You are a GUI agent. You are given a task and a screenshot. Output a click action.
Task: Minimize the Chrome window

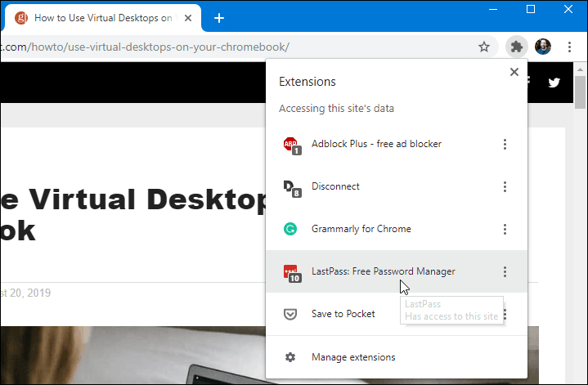493,9
